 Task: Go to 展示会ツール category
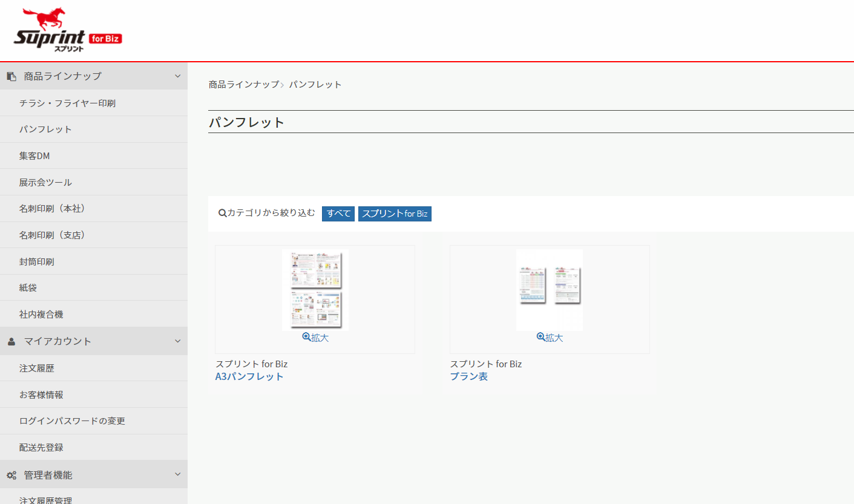(94, 182)
